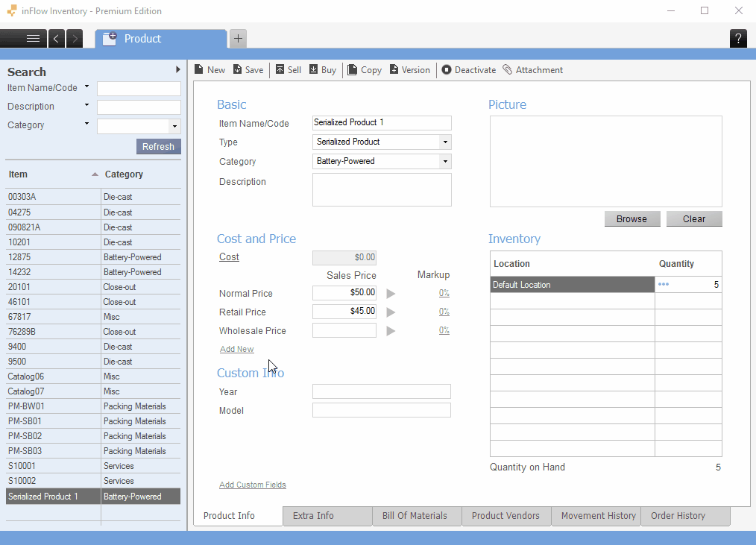Viewport: 756px width, 545px height.
Task: Click Add Custom Fields link
Action: (253, 485)
